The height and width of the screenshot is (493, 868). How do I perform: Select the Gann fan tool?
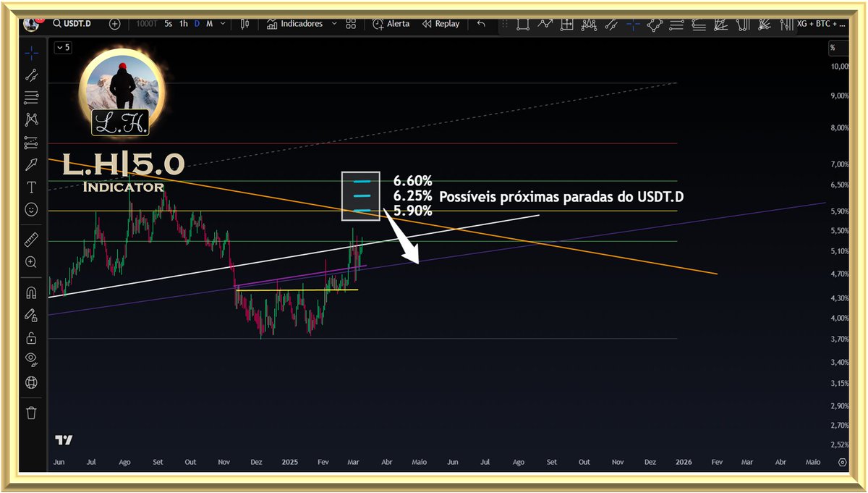(765, 25)
